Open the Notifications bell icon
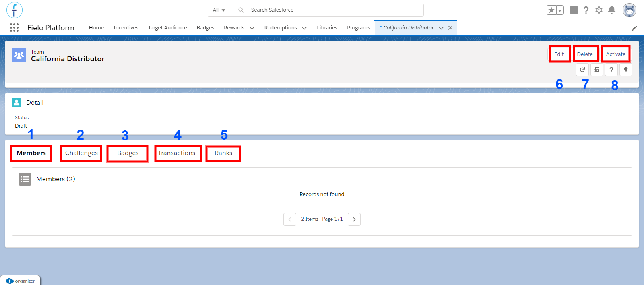 (x=612, y=10)
